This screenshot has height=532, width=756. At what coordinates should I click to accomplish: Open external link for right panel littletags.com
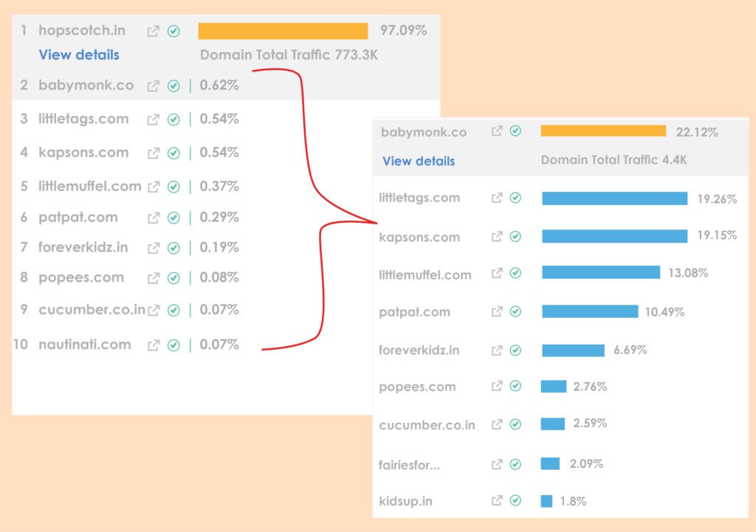(497, 198)
